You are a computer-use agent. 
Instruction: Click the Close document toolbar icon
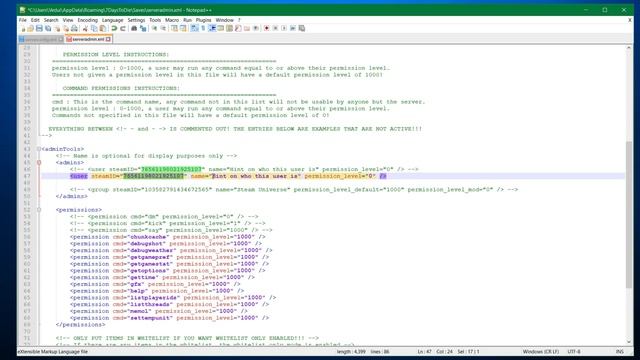click(x=57, y=29)
